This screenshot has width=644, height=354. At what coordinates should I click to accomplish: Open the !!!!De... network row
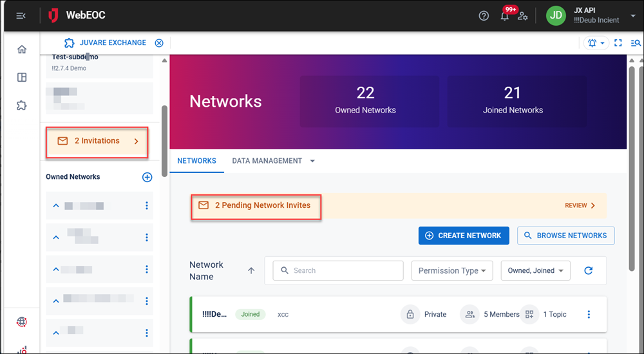click(x=399, y=315)
